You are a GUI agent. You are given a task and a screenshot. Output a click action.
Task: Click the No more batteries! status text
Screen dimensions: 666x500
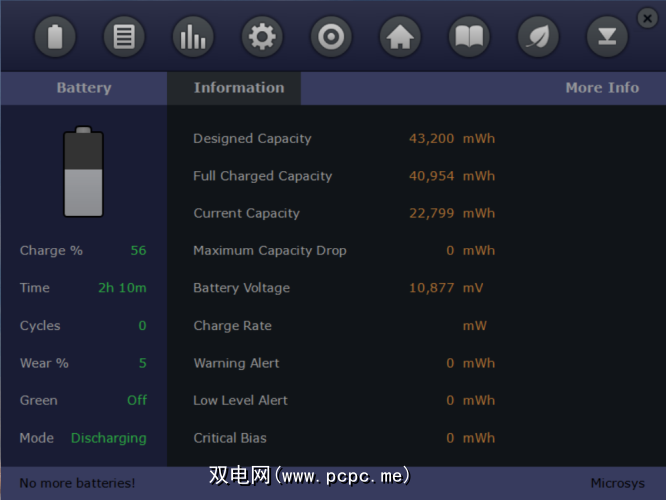click(x=77, y=483)
